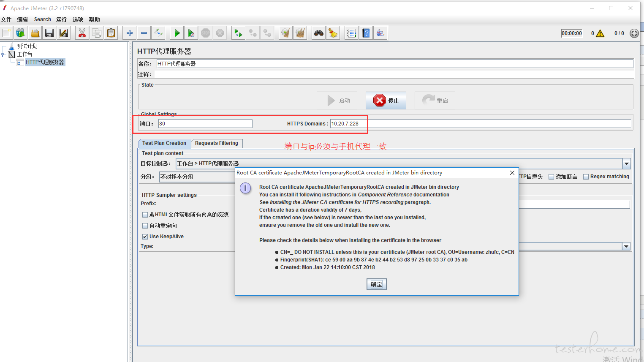Viewport: 644px width, 362px height.
Task: Toggle 从HTML文件获取所有内含的资源 checkbox
Action: point(145,215)
